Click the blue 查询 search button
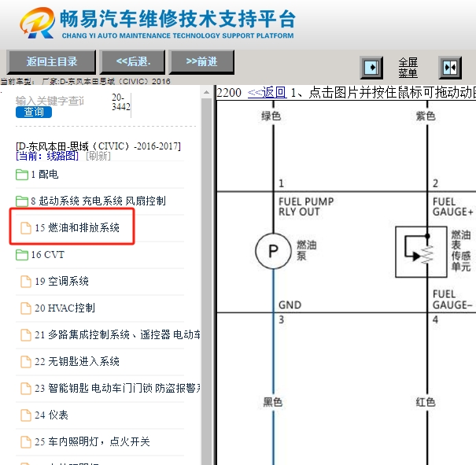The width and height of the screenshot is (476, 465). [x=34, y=112]
